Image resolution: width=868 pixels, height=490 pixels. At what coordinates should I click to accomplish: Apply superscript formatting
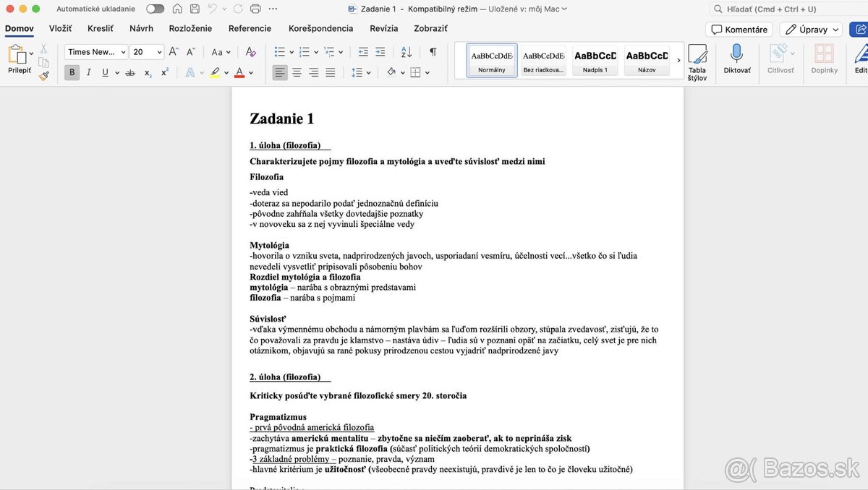[x=163, y=72]
